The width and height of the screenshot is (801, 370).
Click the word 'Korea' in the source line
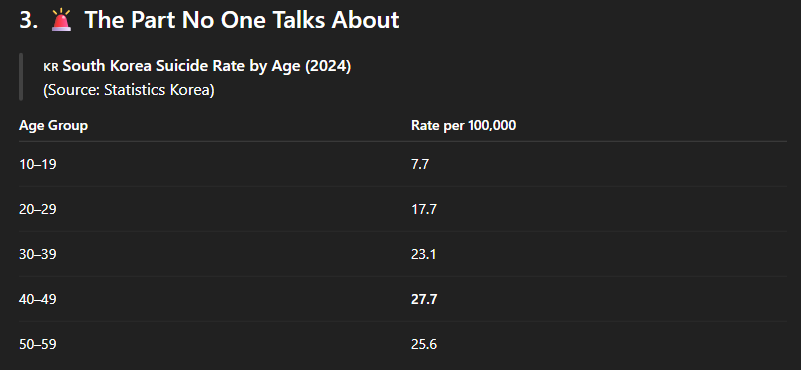click(x=192, y=90)
